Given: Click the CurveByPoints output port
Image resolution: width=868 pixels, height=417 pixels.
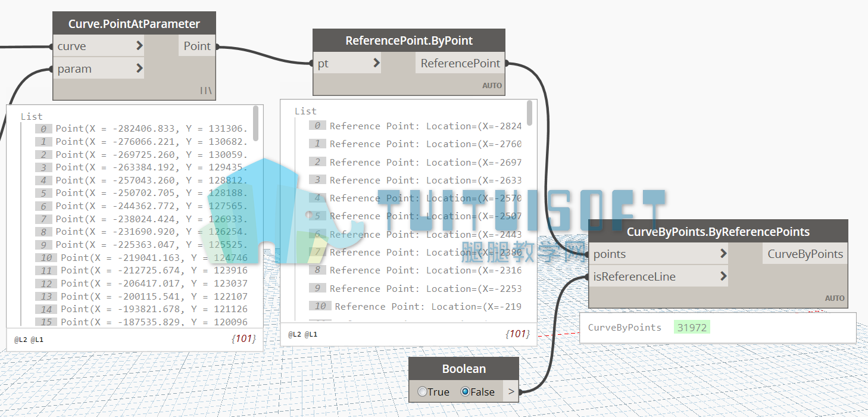Looking at the screenshot, I should click(805, 254).
